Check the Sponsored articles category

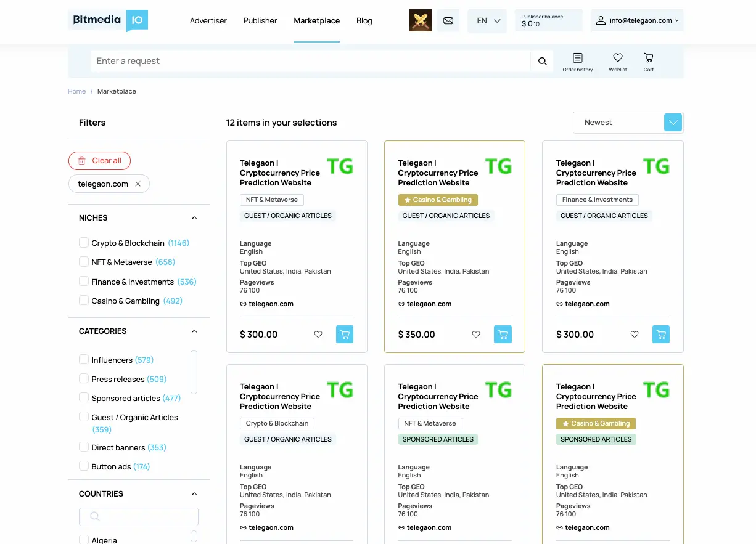[84, 397]
